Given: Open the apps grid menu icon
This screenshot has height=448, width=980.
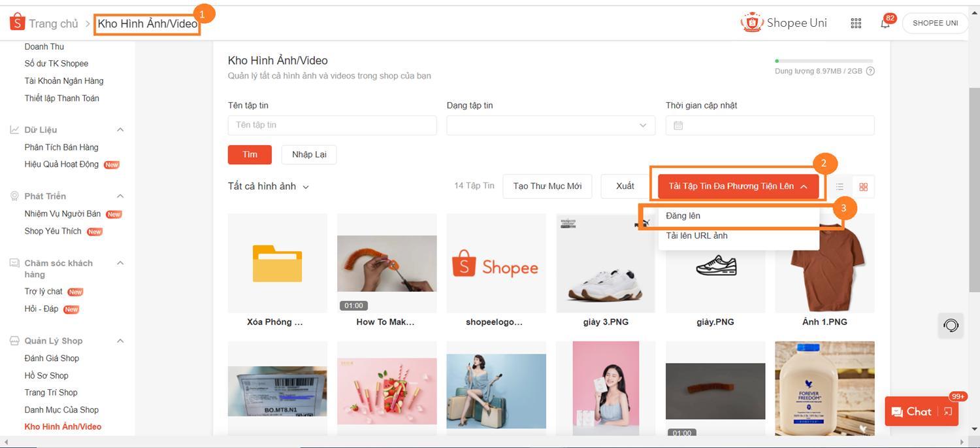Looking at the screenshot, I should click(x=856, y=24).
